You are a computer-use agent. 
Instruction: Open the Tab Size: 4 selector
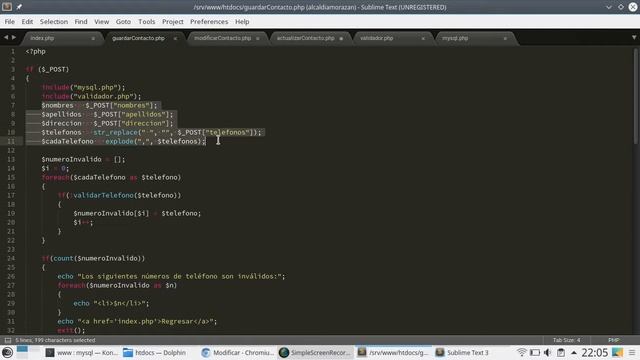(x=567, y=340)
